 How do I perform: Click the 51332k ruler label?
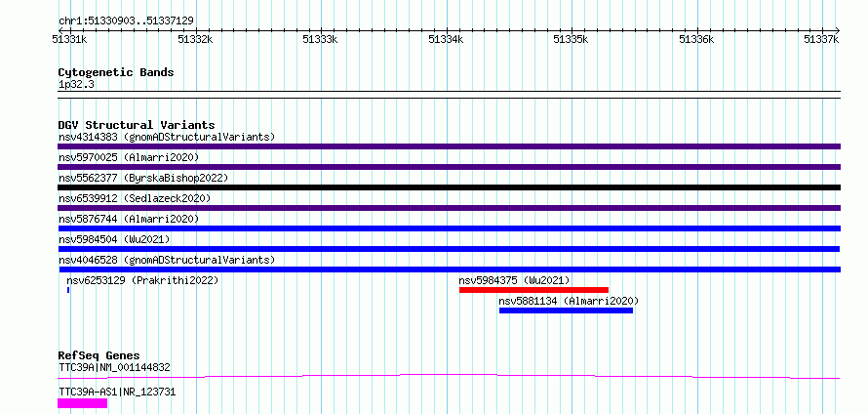pyautogui.click(x=195, y=39)
